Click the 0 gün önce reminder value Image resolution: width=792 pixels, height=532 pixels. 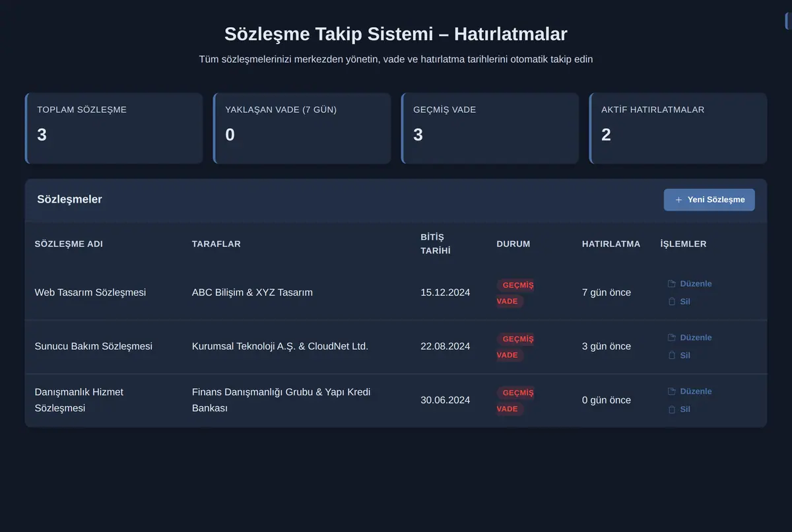(607, 400)
